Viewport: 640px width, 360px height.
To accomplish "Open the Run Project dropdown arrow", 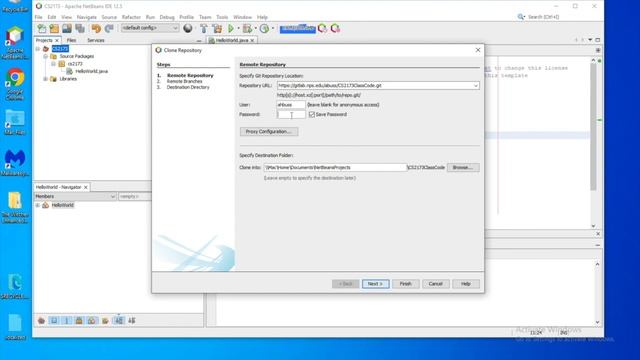I will [238, 29].
